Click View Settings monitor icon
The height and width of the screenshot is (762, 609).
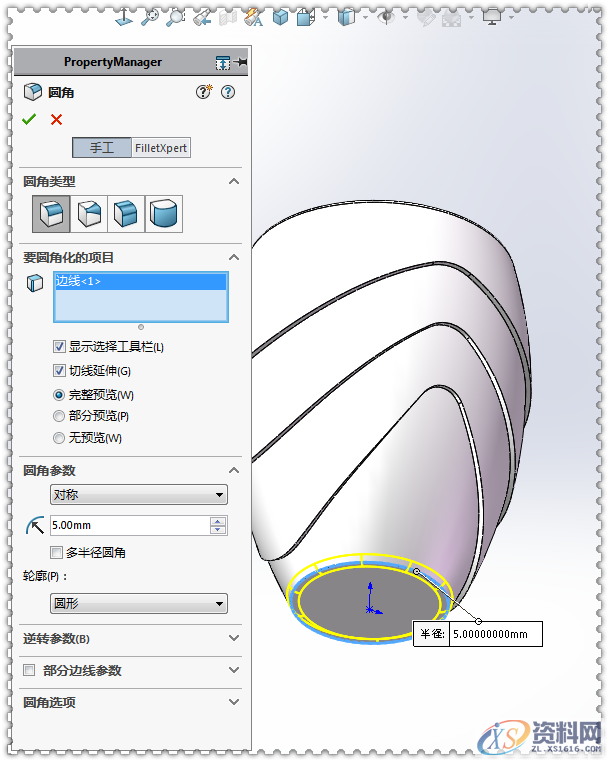492,17
